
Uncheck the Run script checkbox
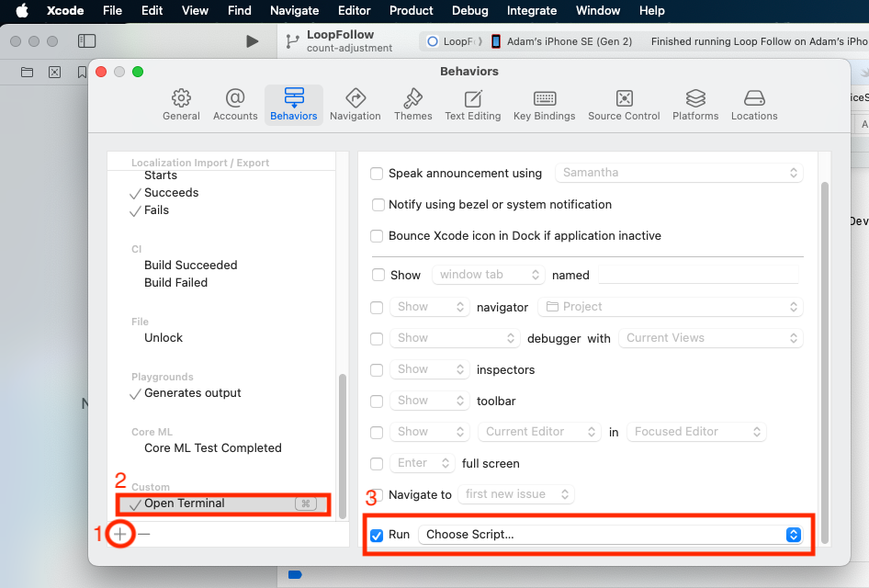click(x=377, y=535)
